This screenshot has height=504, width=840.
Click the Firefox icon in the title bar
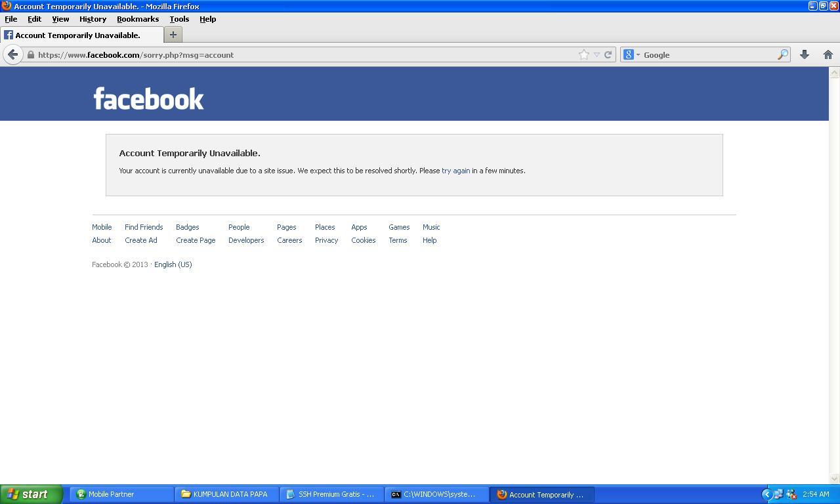tap(7, 6)
